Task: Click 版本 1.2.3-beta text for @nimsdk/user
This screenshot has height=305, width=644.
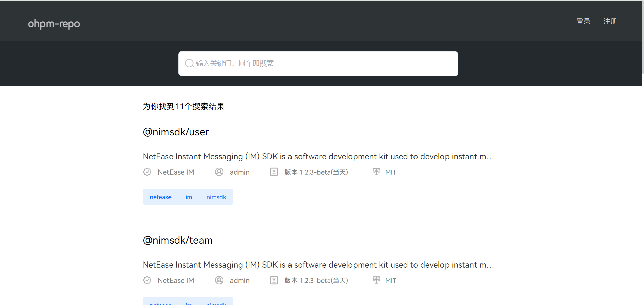Action: click(316, 172)
